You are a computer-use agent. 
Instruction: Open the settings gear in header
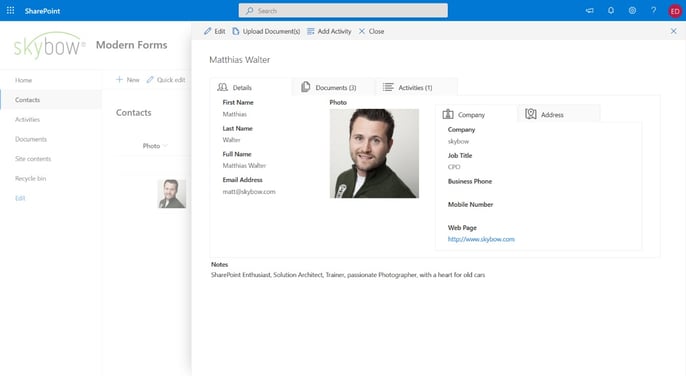point(632,11)
